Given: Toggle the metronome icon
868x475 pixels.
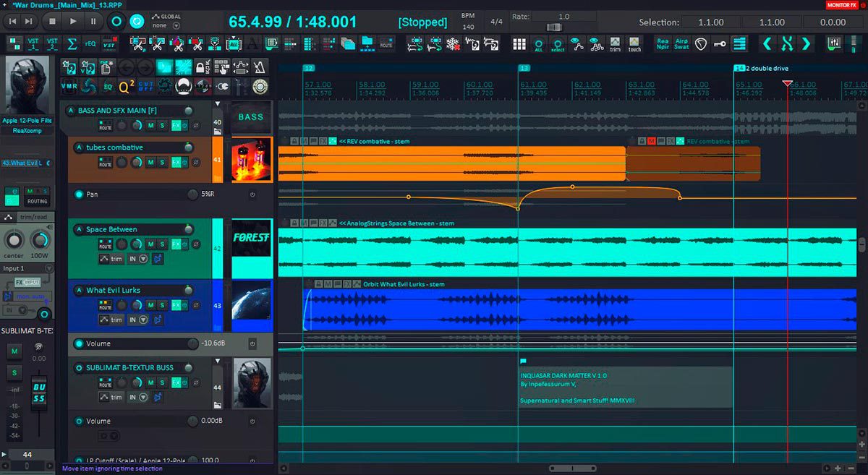Looking at the screenshot, I should point(260,68).
